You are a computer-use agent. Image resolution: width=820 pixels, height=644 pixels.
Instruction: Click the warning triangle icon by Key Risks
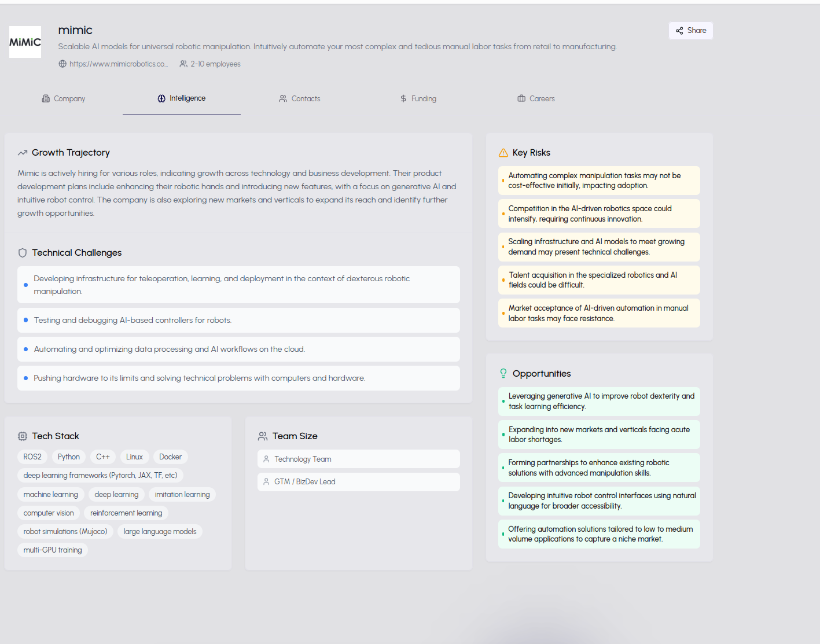tap(503, 153)
